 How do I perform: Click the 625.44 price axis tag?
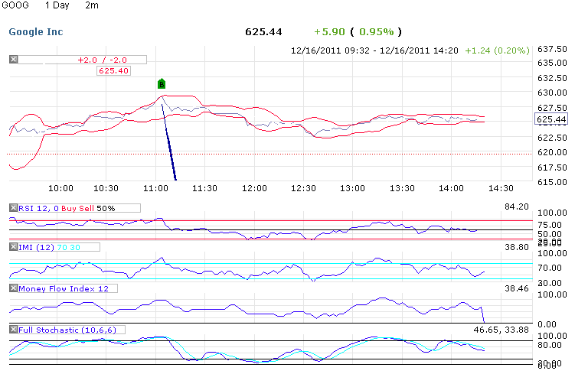coord(551,119)
